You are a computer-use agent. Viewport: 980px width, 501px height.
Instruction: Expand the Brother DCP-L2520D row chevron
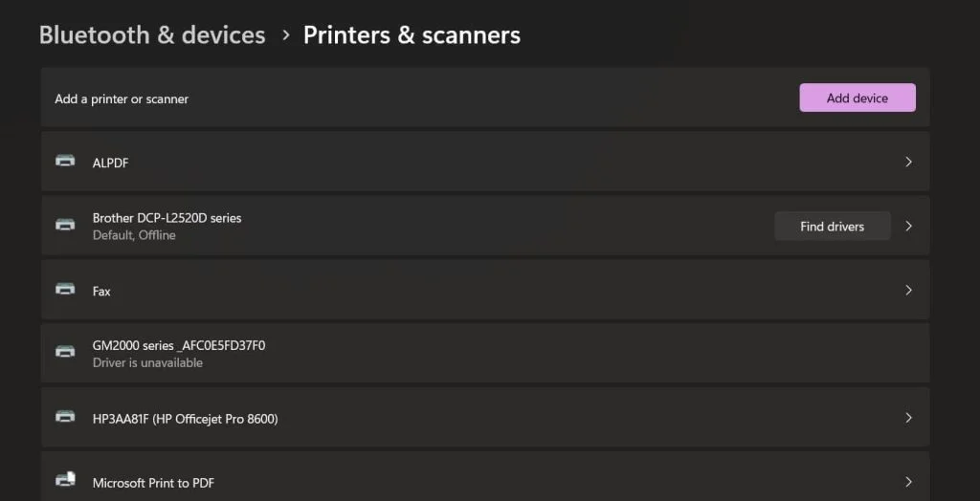pyautogui.click(x=908, y=226)
